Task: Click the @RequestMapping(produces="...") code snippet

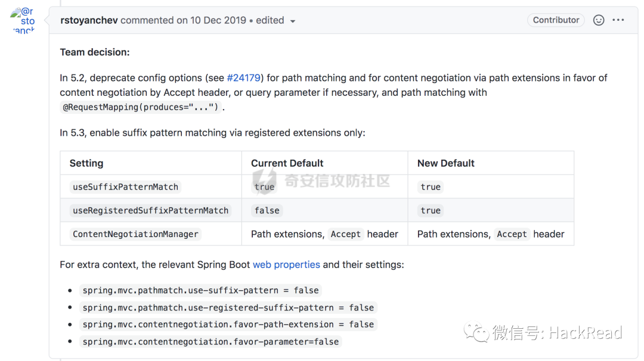Action: 141,107
